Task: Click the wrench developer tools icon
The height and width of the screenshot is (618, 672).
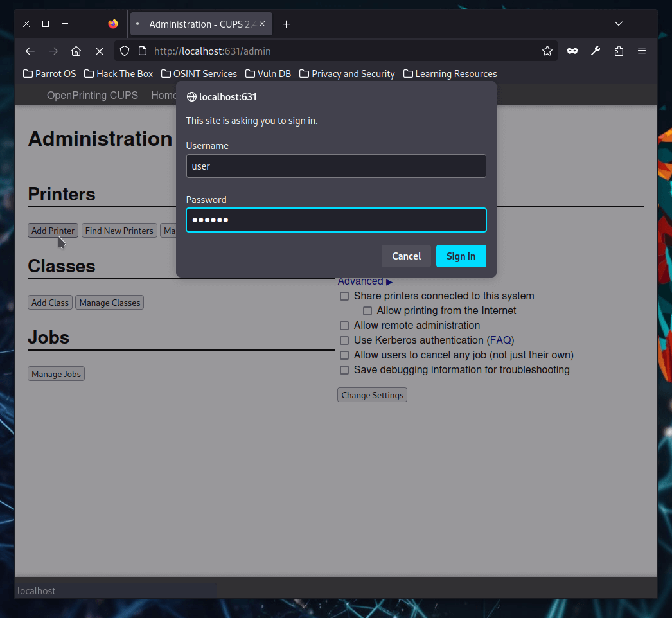Action: pyautogui.click(x=595, y=51)
